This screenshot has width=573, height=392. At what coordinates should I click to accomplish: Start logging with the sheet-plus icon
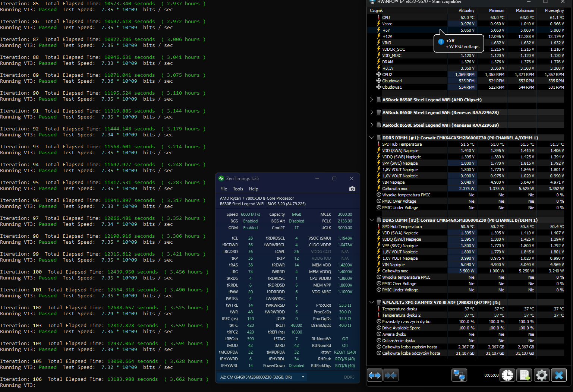point(525,375)
